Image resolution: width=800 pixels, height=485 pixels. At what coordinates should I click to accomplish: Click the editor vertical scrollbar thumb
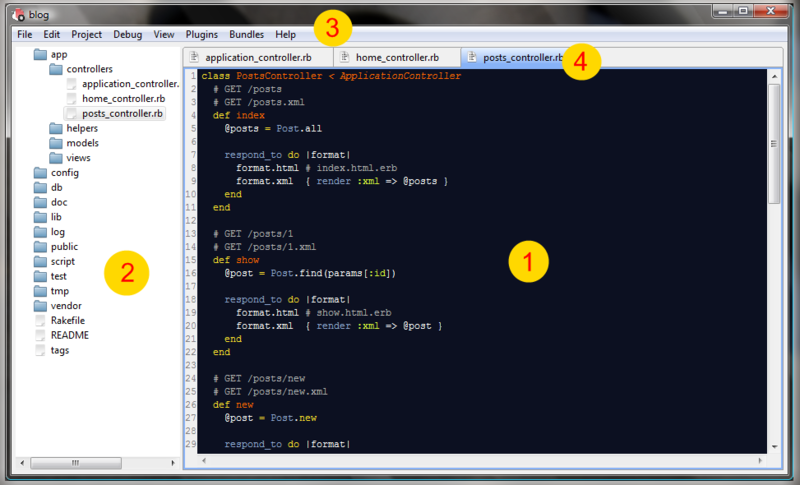[x=774, y=144]
